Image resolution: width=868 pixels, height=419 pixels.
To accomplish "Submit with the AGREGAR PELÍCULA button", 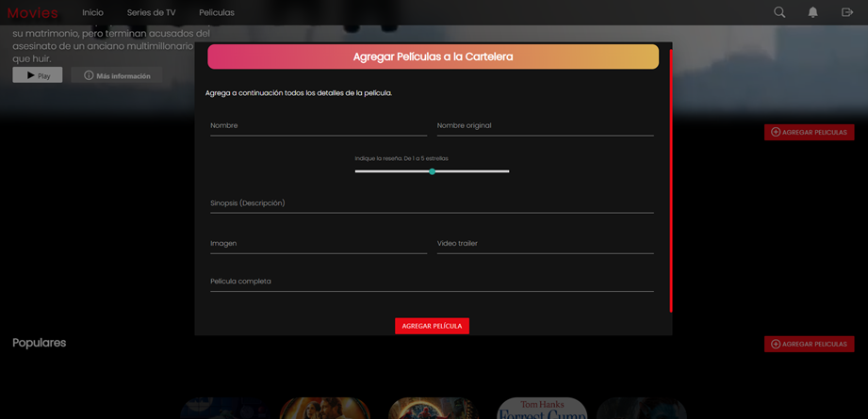I will 432,326.
